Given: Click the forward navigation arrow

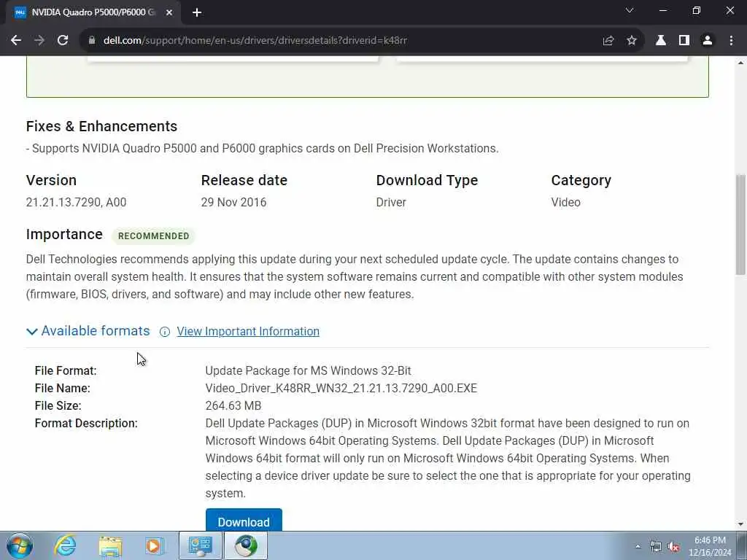Looking at the screenshot, I should [39, 41].
